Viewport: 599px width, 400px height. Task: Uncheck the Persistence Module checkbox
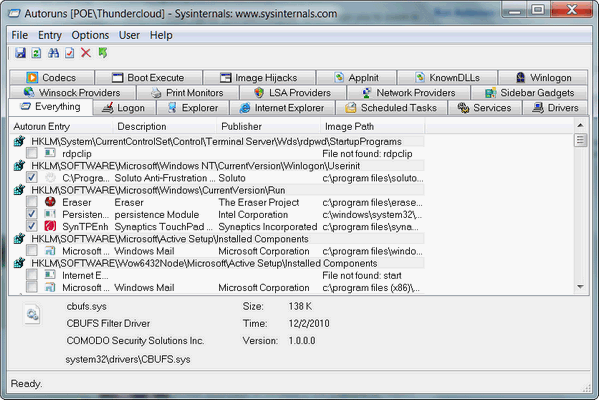[32, 214]
